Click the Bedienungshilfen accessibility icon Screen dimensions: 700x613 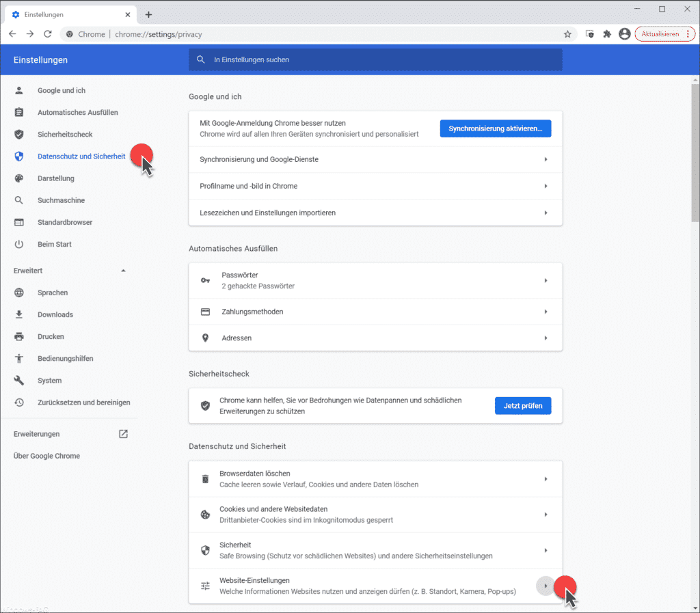18,358
